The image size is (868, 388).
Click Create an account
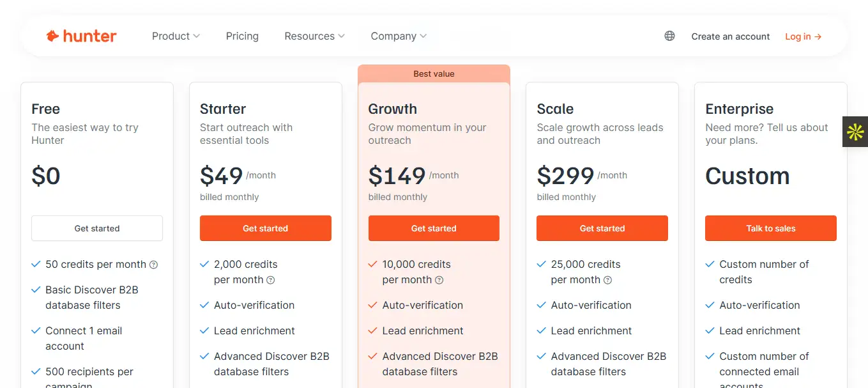pyautogui.click(x=731, y=36)
